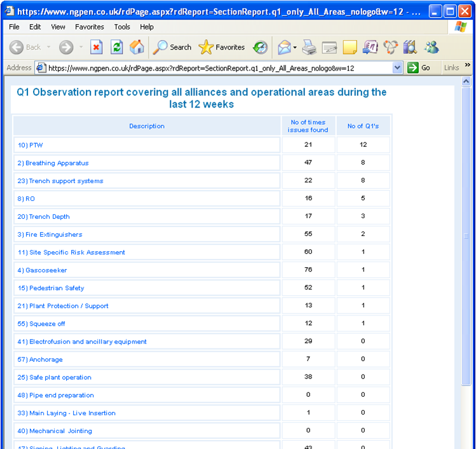The height and width of the screenshot is (449, 476).
Task: Click the Research toolbar icon
Action: (370, 48)
